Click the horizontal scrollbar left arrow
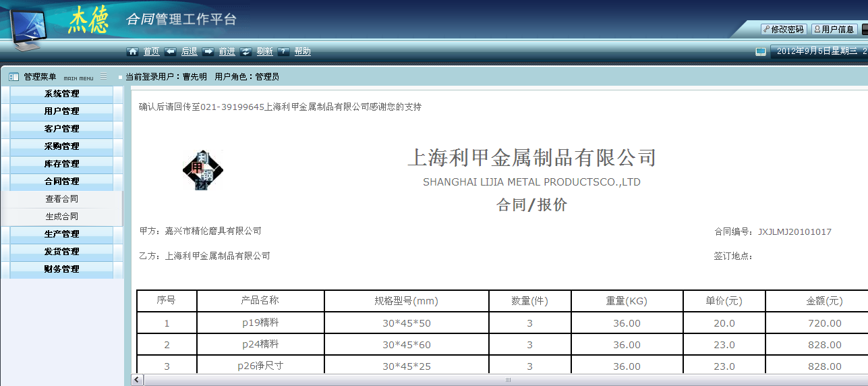This screenshot has width=868, height=386. tap(138, 380)
